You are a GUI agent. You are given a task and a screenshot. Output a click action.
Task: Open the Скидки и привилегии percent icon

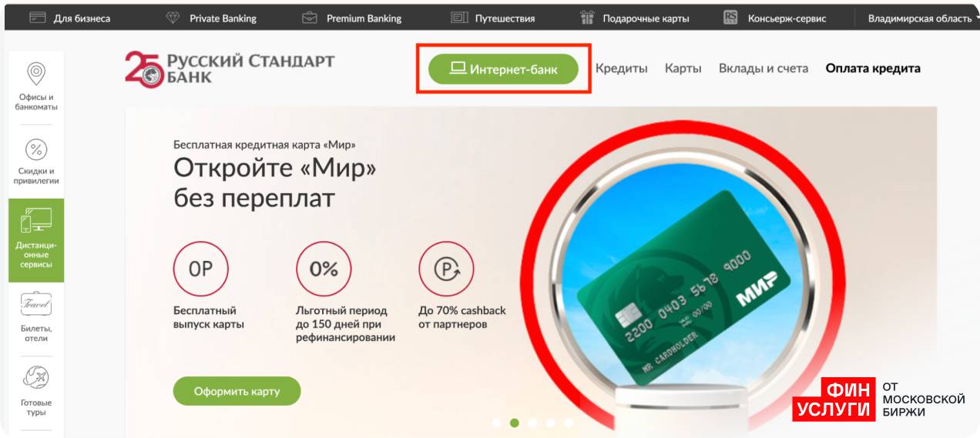[36, 149]
